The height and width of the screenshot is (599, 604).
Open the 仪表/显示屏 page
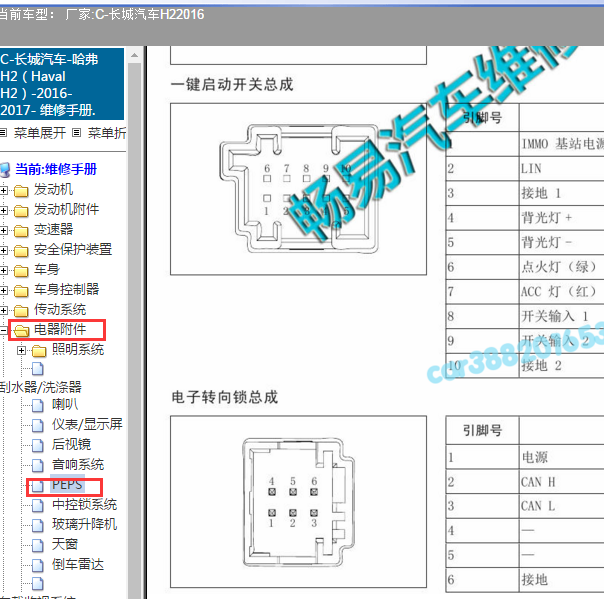point(87,424)
